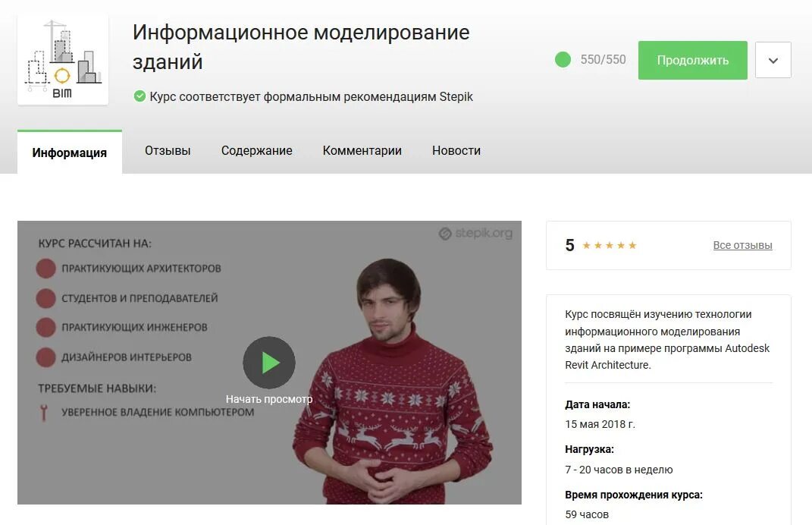Click the 550/550 progress score
The height and width of the screenshot is (525, 812).
tap(603, 60)
